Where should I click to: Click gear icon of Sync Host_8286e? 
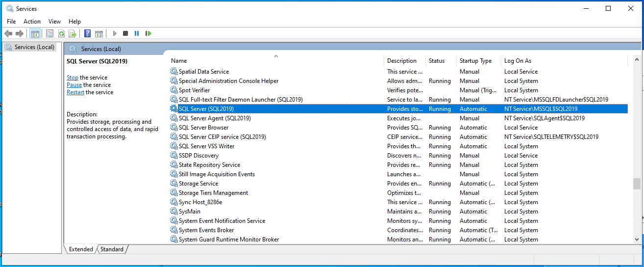point(173,202)
